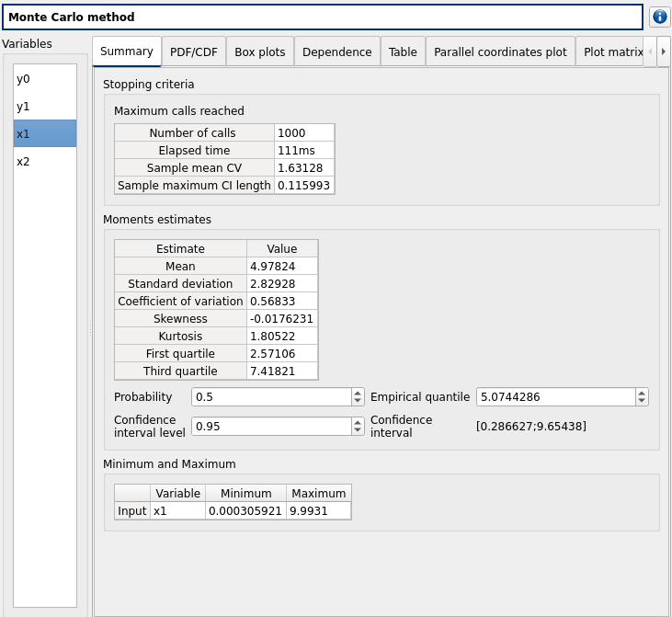Click the Elapsed time row label
This screenshot has height=617, width=672.
[194, 151]
